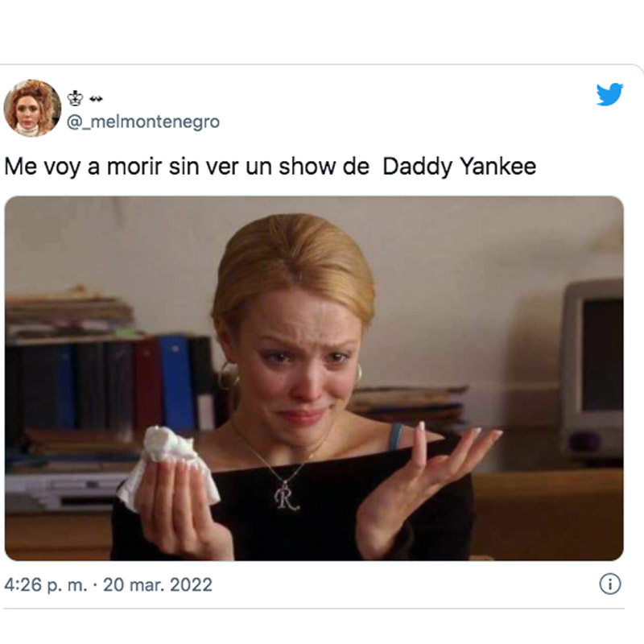Image resolution: width=644 pixels, height=644 pixels.
Task: Click the word "morir" in the tweet
Action: tap(134, 167)
